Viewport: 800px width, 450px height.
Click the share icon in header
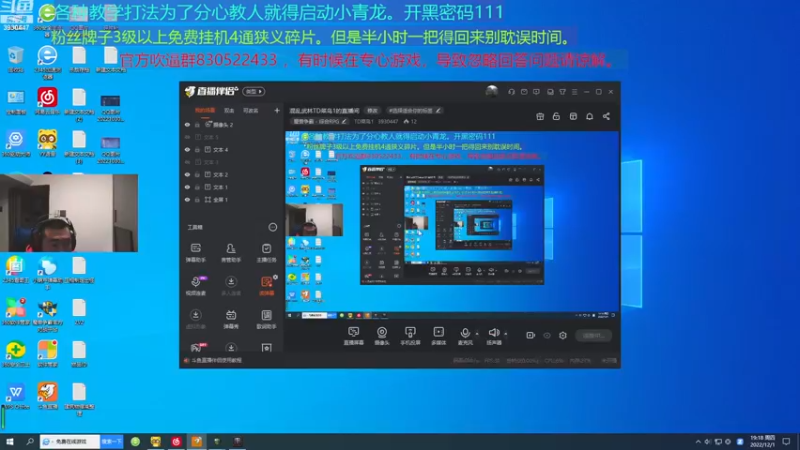(606, 116)
